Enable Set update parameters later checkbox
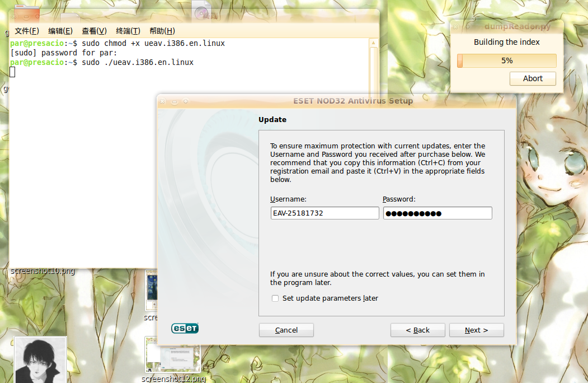588x383 pixels. pyautogui.click(x=275, y=298)
